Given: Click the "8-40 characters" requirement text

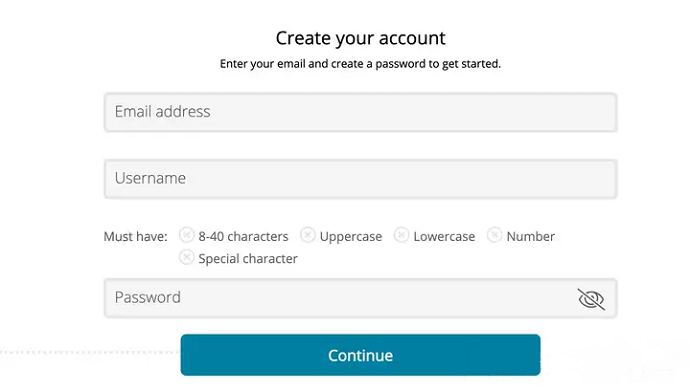Looking at the screenshot, I should [243, 237].
